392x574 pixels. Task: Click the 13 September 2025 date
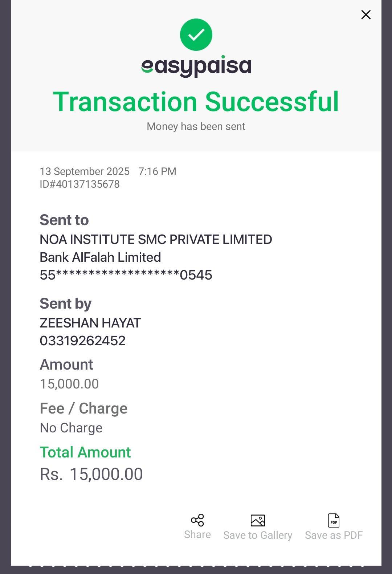point(85,171)
